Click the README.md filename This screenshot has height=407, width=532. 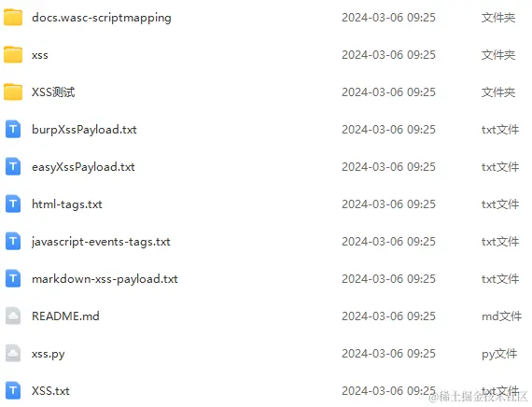coord(65,316)
